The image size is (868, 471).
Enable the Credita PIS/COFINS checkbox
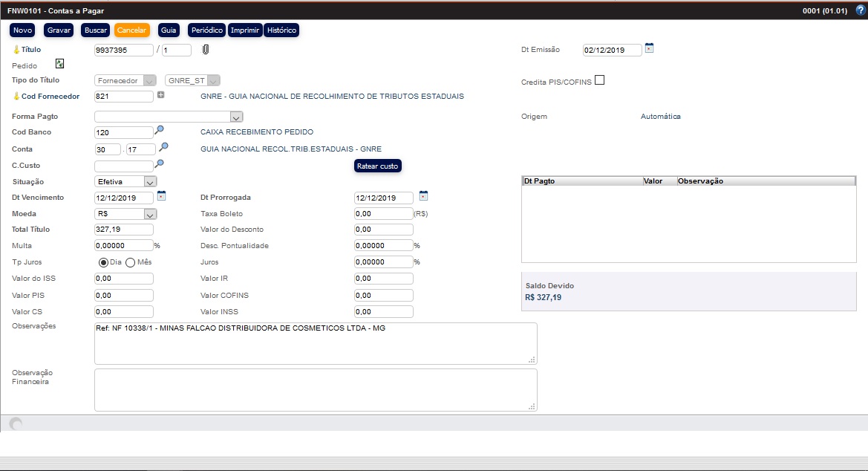[x=600, y=80]
